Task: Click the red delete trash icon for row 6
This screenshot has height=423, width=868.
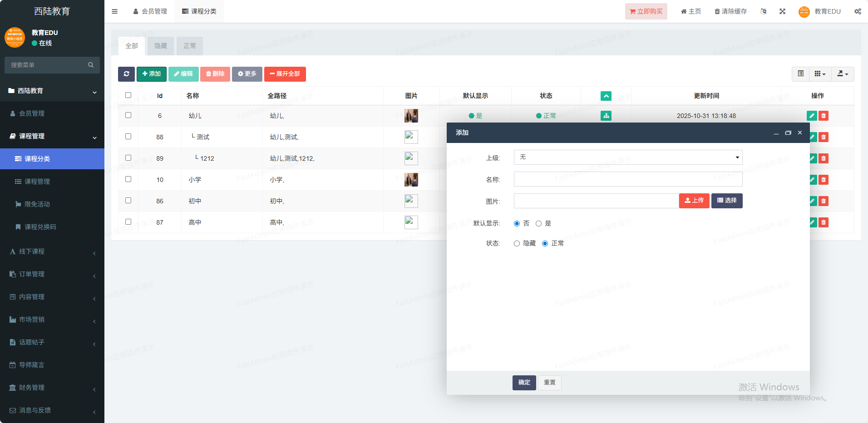Action: [824, 116]
